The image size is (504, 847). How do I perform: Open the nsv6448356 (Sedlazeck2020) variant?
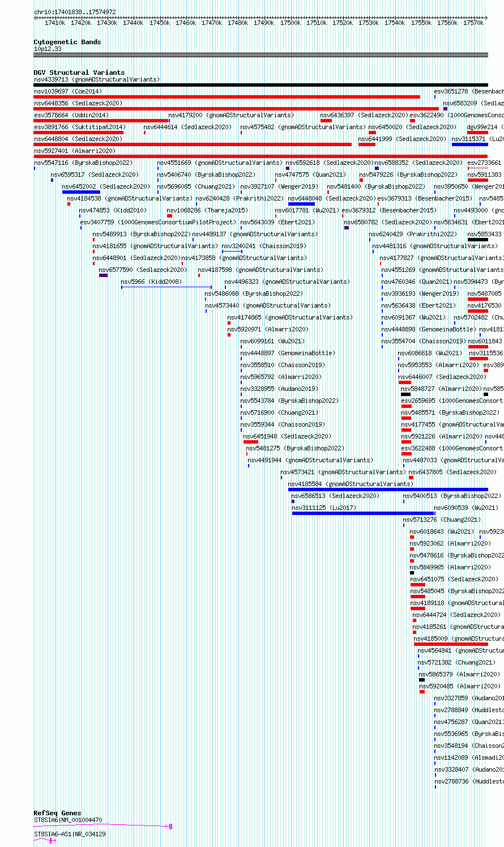click(x=78, y=103)
